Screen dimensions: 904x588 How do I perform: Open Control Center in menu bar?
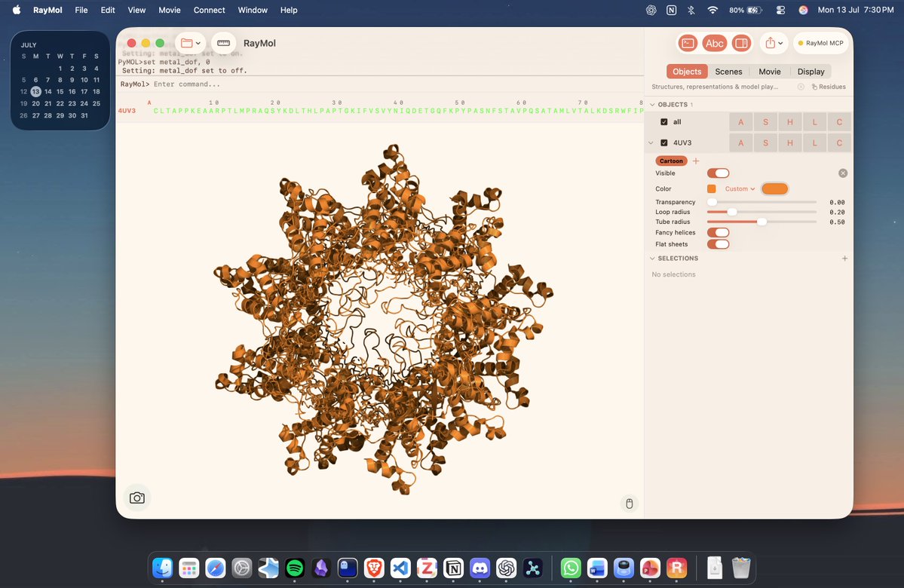780,10
